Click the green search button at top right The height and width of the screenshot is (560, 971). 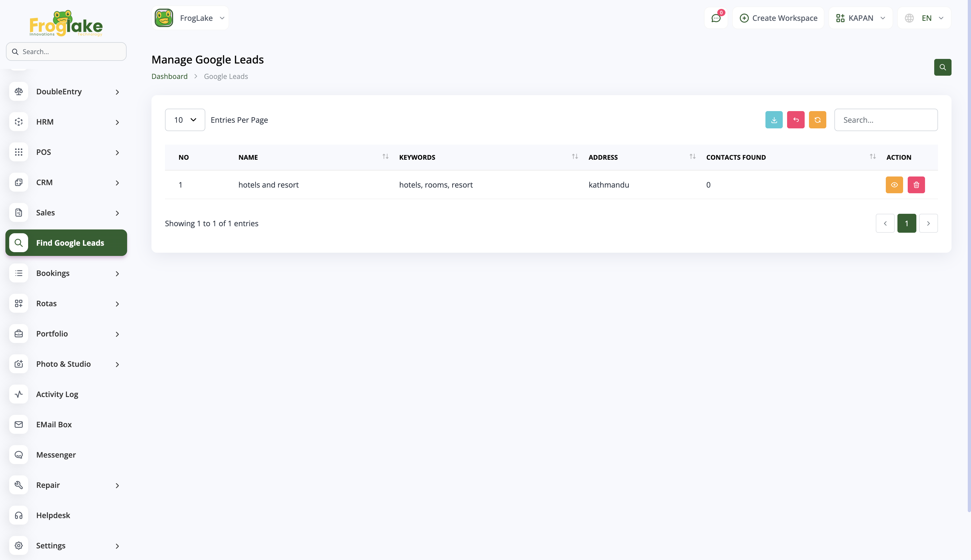coord(942,67)
